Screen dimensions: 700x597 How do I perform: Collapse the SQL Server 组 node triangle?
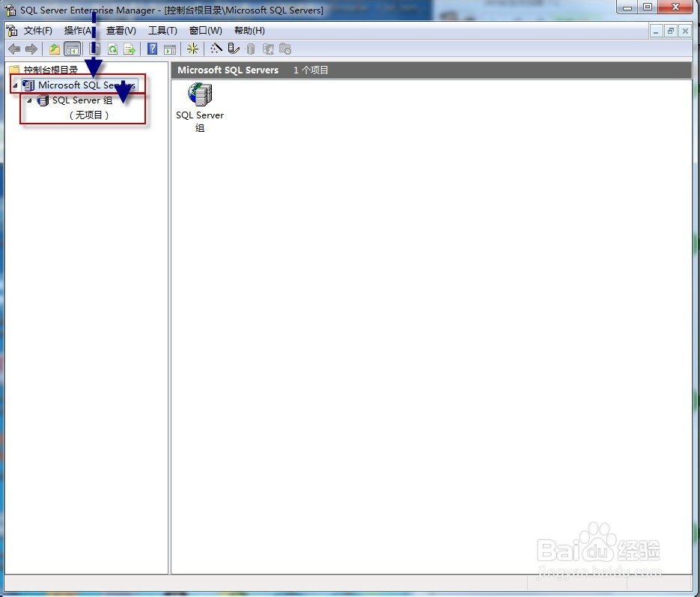29,100
